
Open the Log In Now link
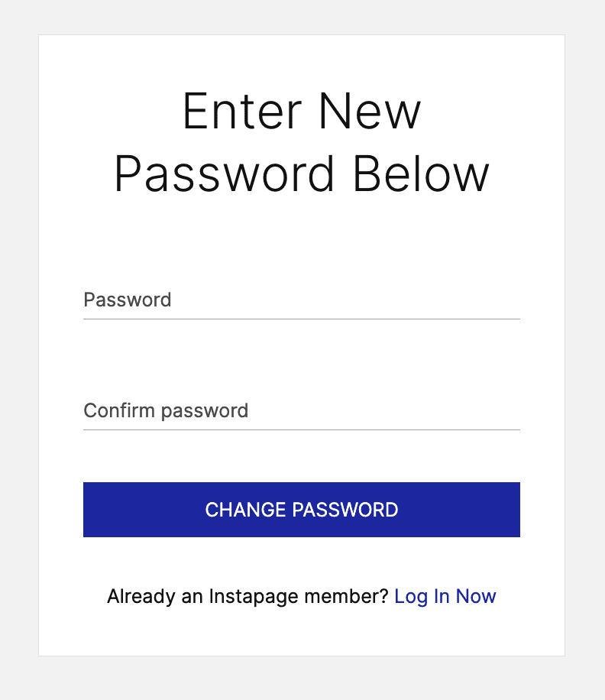445,596
